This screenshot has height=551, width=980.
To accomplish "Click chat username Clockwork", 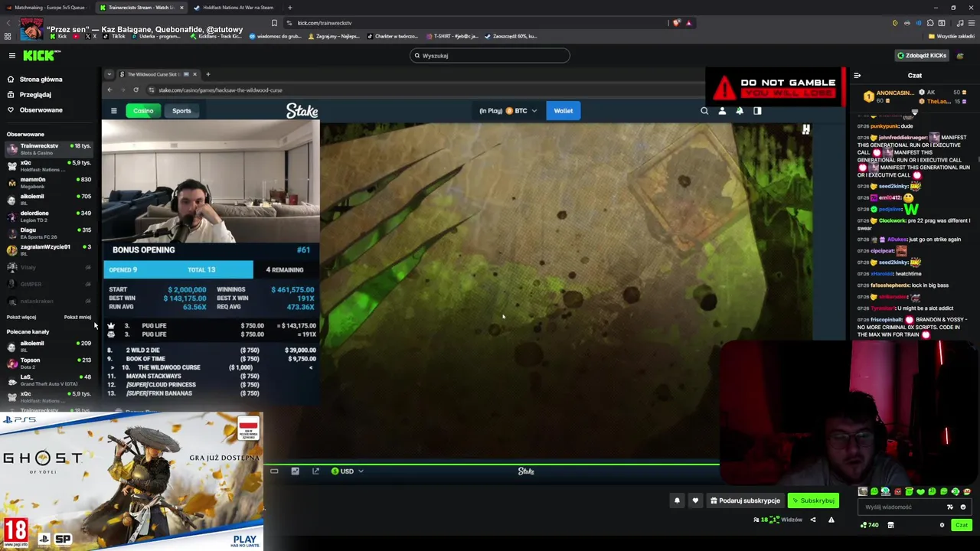I will click(892, 220).
